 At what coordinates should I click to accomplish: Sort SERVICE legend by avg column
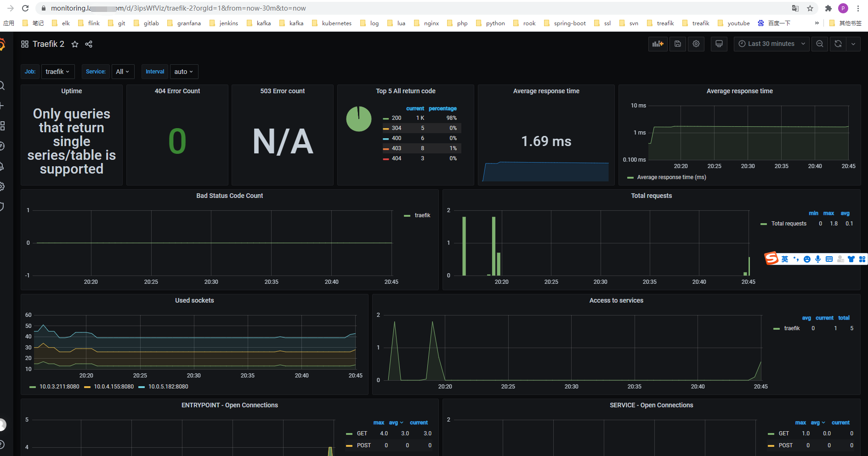click(817, 422)
